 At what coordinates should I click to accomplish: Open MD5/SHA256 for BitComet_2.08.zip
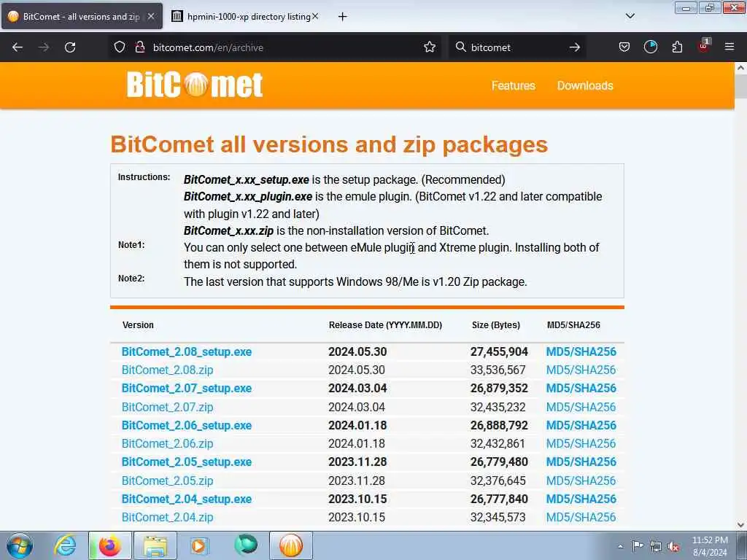point(581,370)
